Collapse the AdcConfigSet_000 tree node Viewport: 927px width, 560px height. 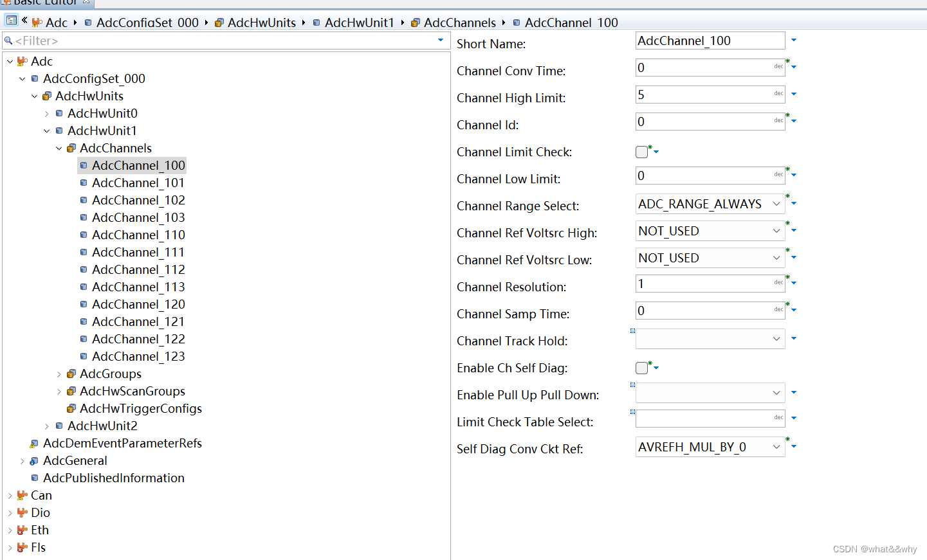tap(23, 78)
